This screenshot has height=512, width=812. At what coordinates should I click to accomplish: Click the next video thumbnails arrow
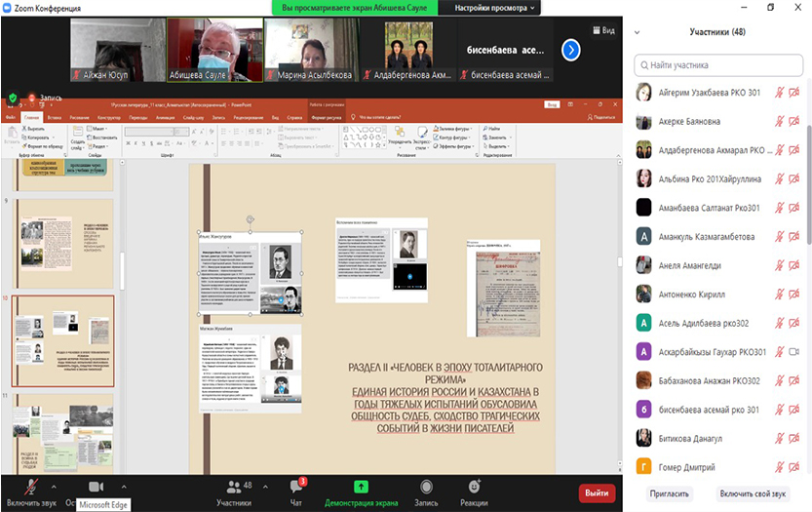pos(570,50)
